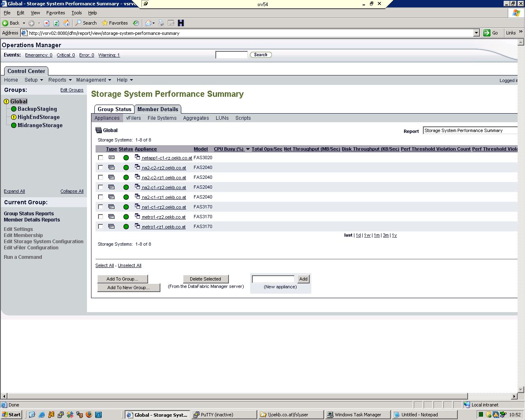Open the address bar URL dropdown
Viewport: 525px width, 420px height.
click(476, 33)
